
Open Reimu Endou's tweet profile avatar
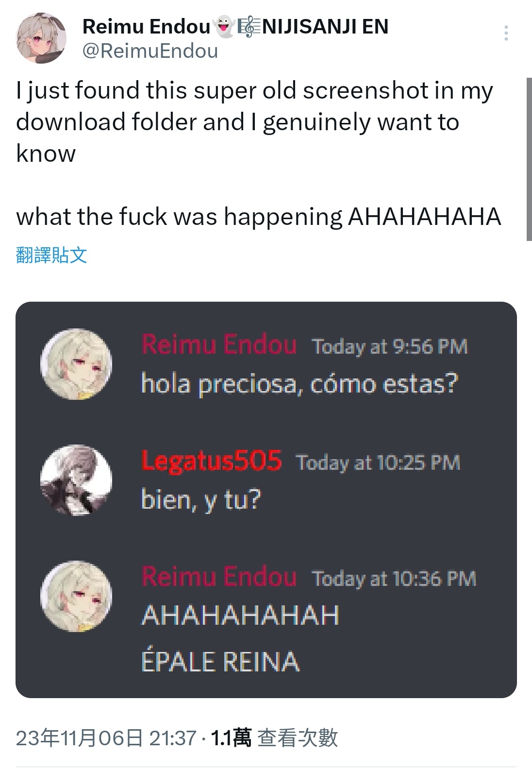pos(41,38)
